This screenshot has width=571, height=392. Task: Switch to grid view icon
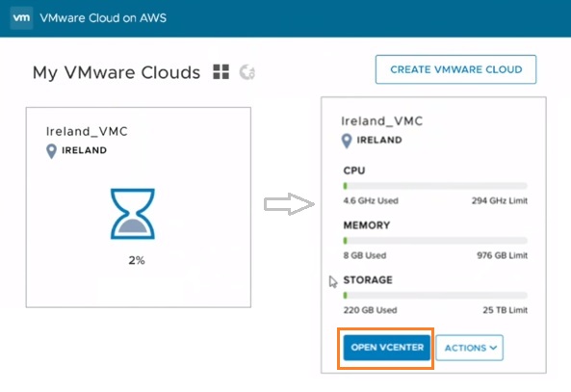[x=221, y=72]
